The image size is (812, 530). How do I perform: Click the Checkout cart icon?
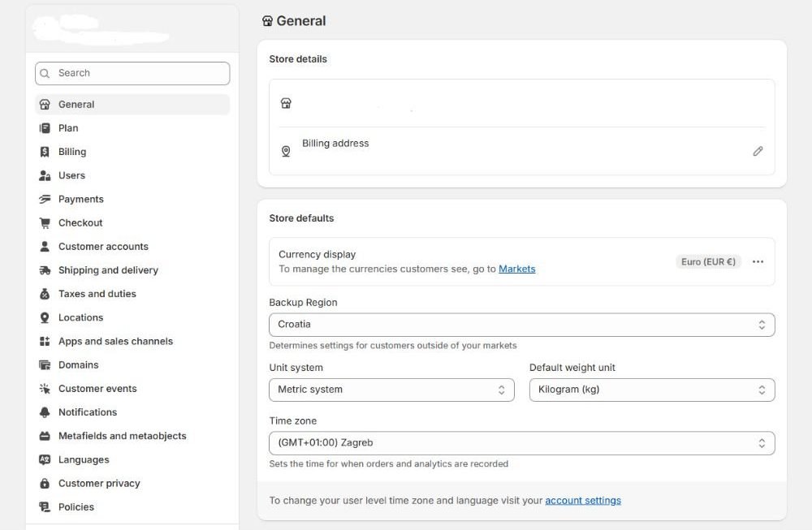pyautogui.click(x=45, y=223)
